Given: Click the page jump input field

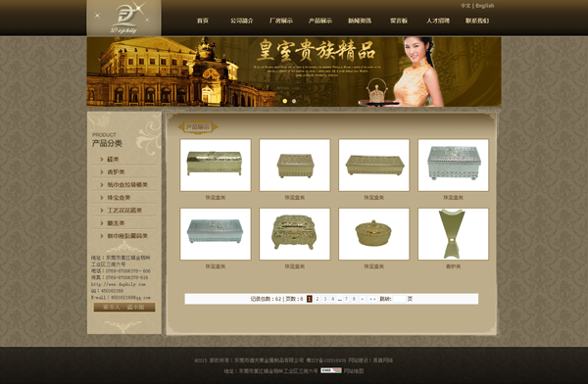Looking at the screenshot, I should click(399, 299).
